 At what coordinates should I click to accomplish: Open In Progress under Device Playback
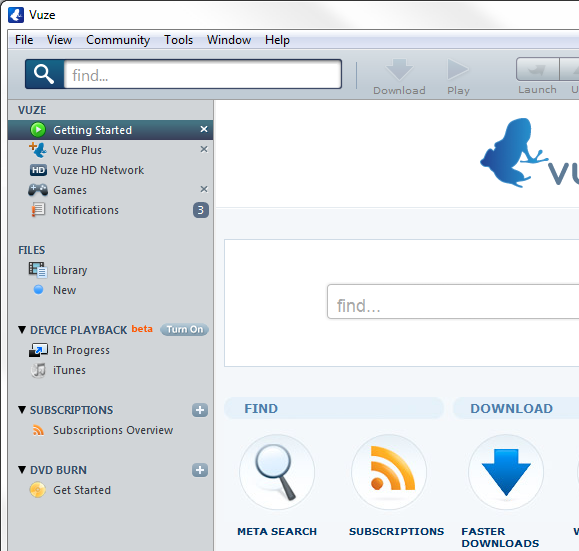(x=110, y=350)
